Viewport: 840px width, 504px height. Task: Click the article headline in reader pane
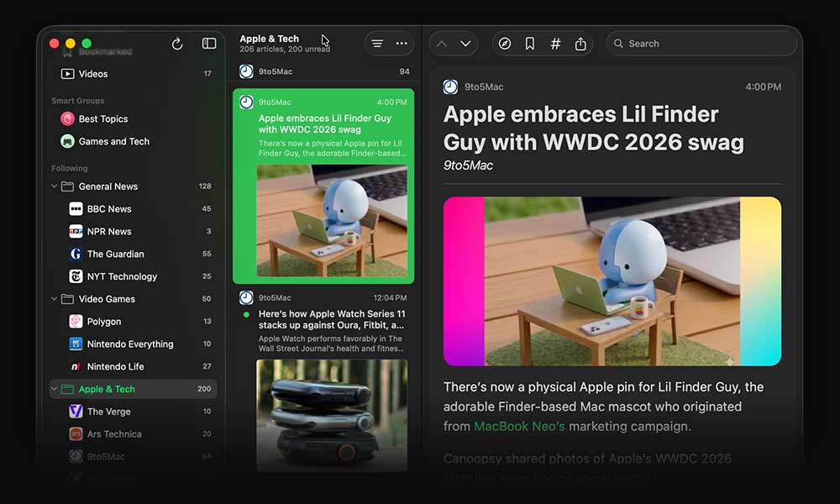point(594,128)
